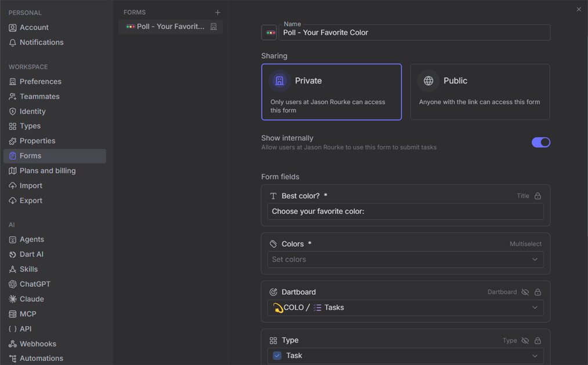
Task: Click the lock icon on Dartboard field
Action: point(538,292)
